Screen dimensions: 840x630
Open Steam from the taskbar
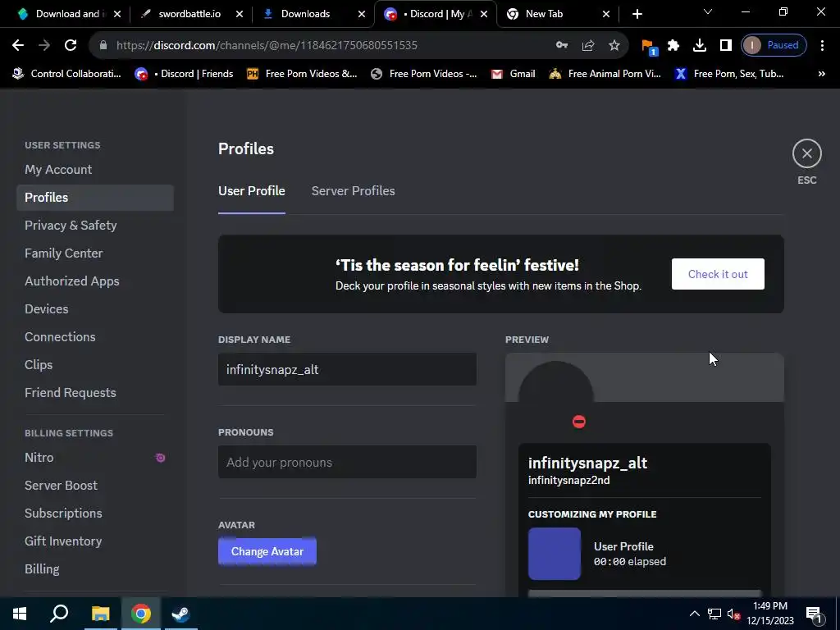[x=180, y=614]
